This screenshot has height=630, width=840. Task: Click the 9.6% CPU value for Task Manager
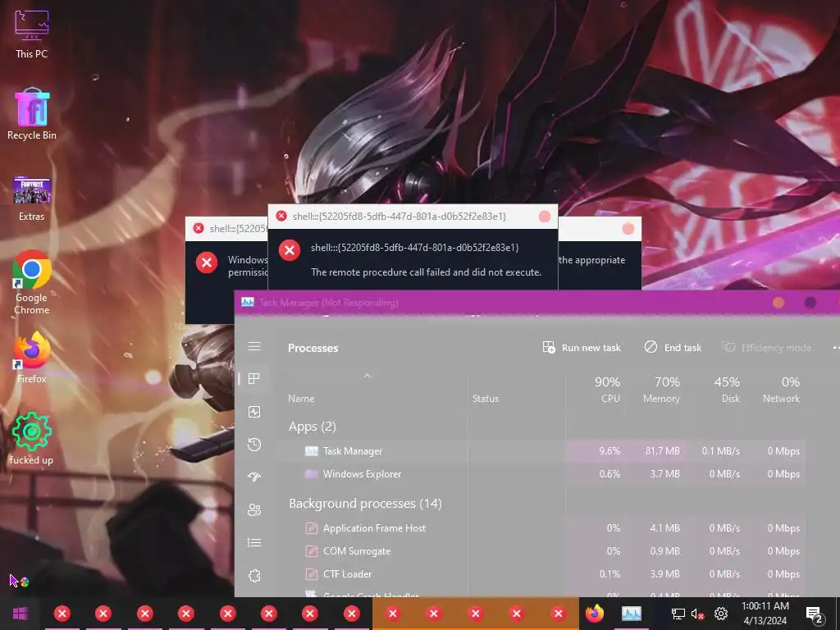(x=609, y=451)
